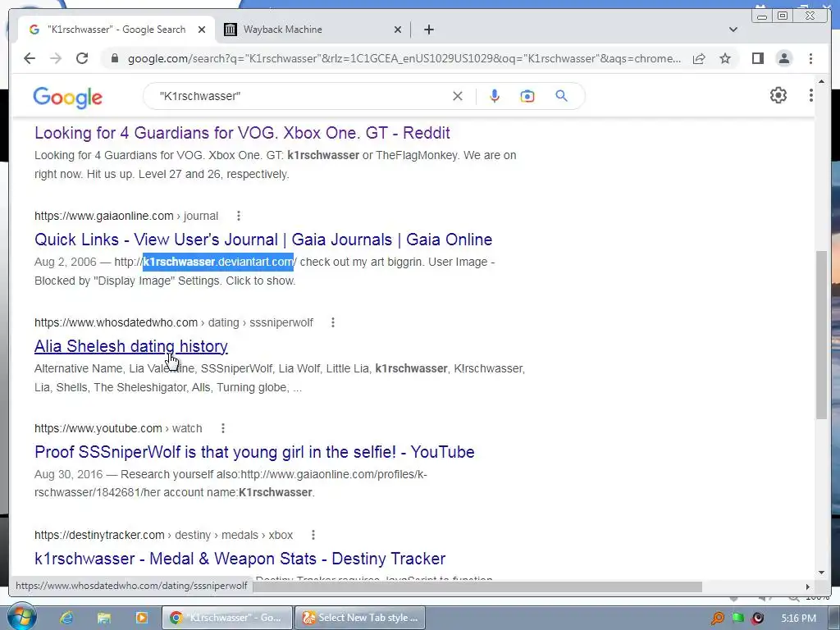Click Chrome K1rschwasser taskbar button

[x=228, y=618]
